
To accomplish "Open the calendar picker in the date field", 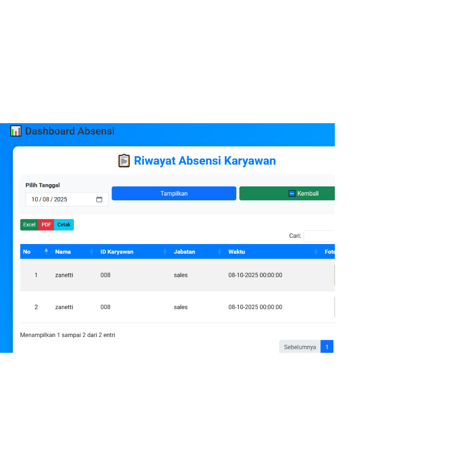I will click(99, 199).
